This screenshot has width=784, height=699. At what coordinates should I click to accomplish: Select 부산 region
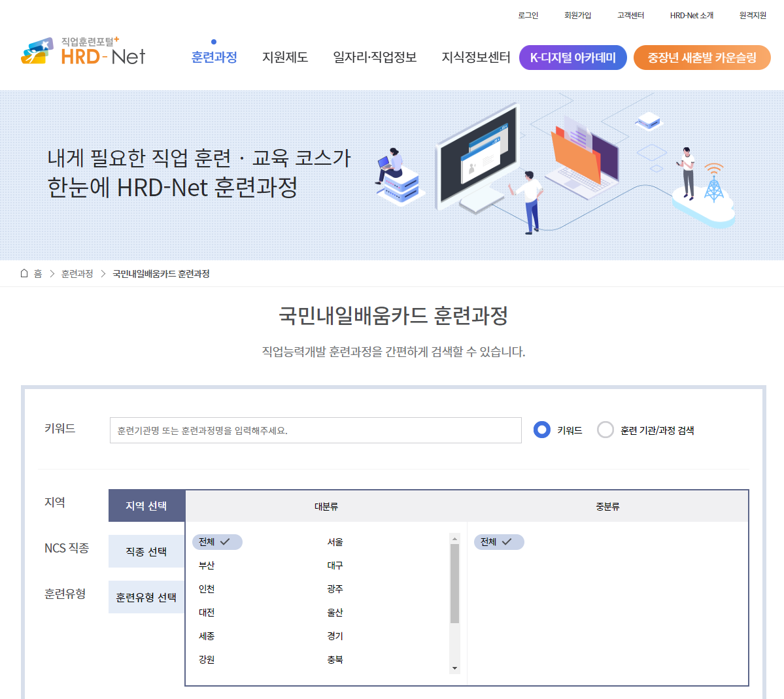(x=207, y=566)
